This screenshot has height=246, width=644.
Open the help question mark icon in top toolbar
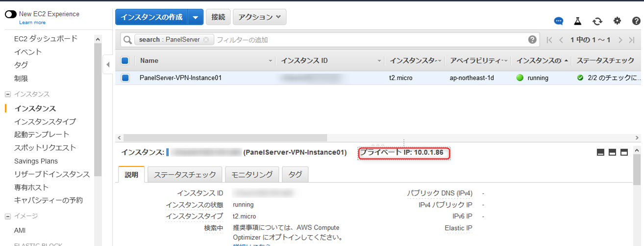636,21
